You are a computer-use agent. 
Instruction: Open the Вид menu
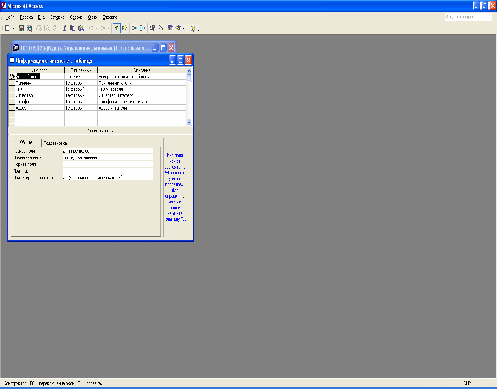[41, 17]
